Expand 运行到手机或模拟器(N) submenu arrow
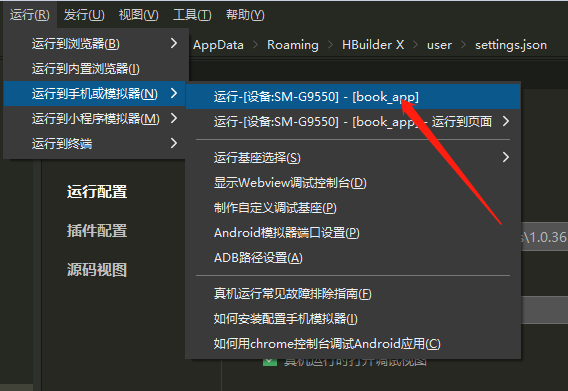This screenshot has height=391, width=568. (174, 93)
